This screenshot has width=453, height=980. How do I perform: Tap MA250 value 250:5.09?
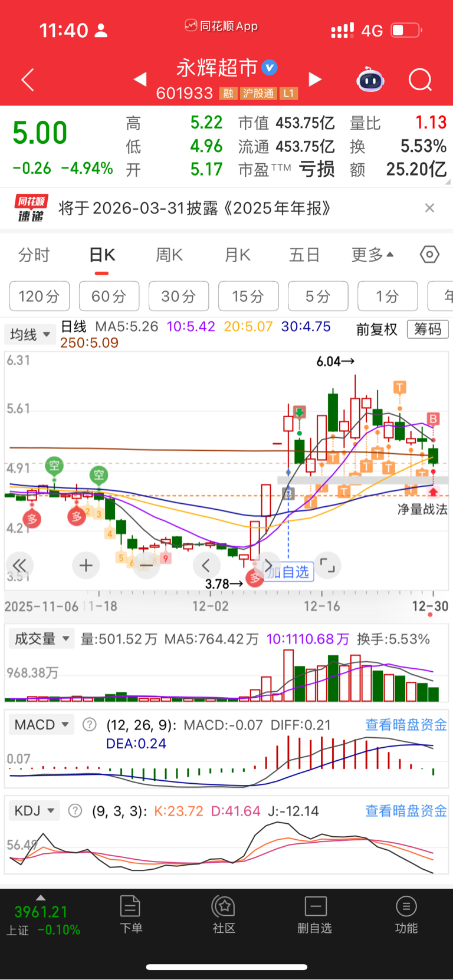[89, 342]
